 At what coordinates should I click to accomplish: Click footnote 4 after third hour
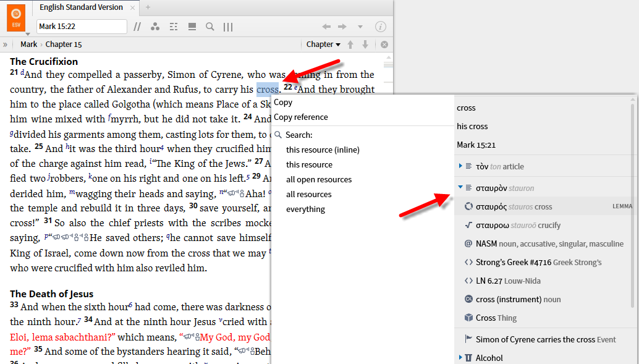click(162, 148)
